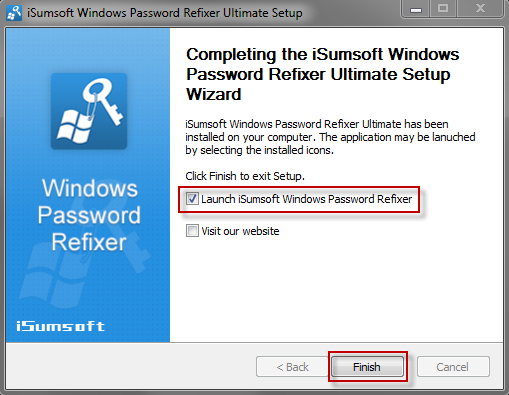Click the Back button
Image resolution: width=509 pixels, height=395 pixels.
(292, 367)
